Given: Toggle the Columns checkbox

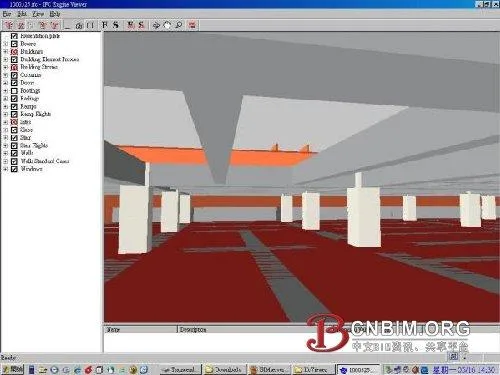Looking at the screenshot, I should coord(14,75).
